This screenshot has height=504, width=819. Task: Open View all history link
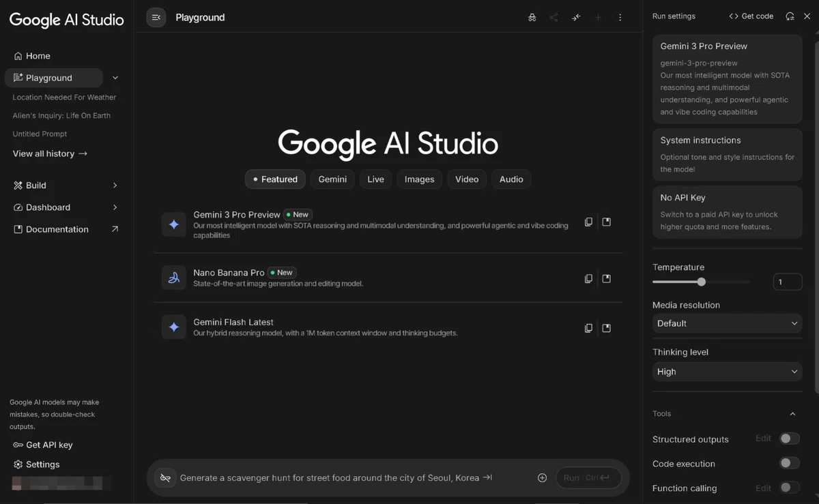[x=50, y=153]
